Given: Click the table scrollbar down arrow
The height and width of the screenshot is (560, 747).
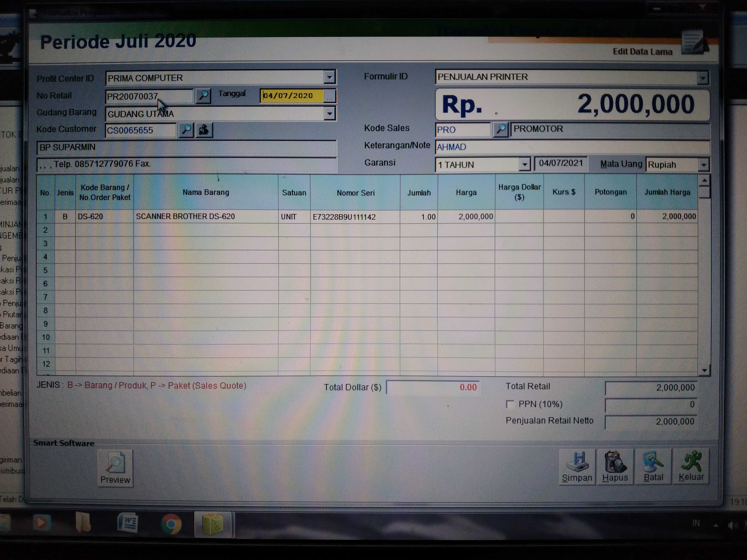Looking at the screenshot, I should pos(704,370).
